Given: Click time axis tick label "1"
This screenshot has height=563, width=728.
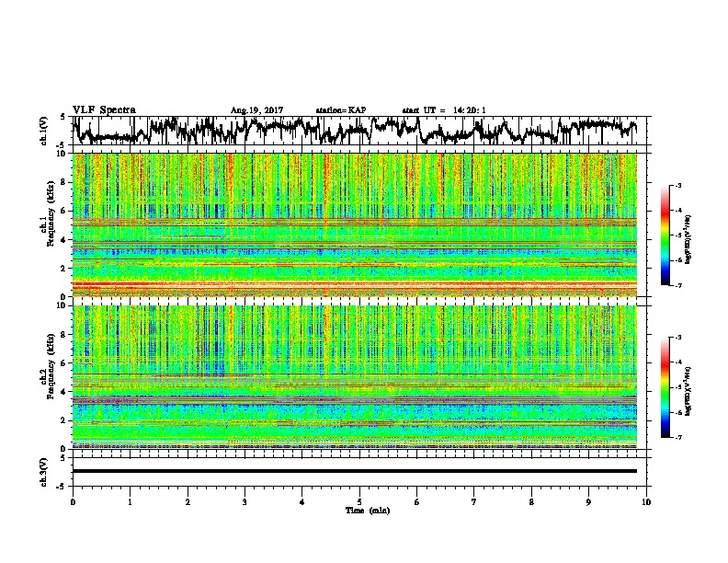Looking at the screenshot, I should (x=130, y=501).
